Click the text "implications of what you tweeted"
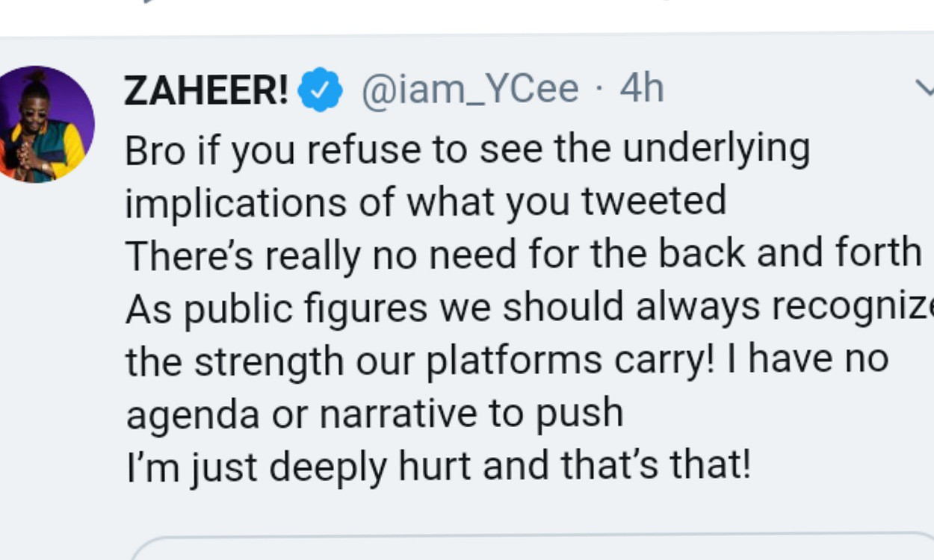934x560 pixels. coord(425,202)
